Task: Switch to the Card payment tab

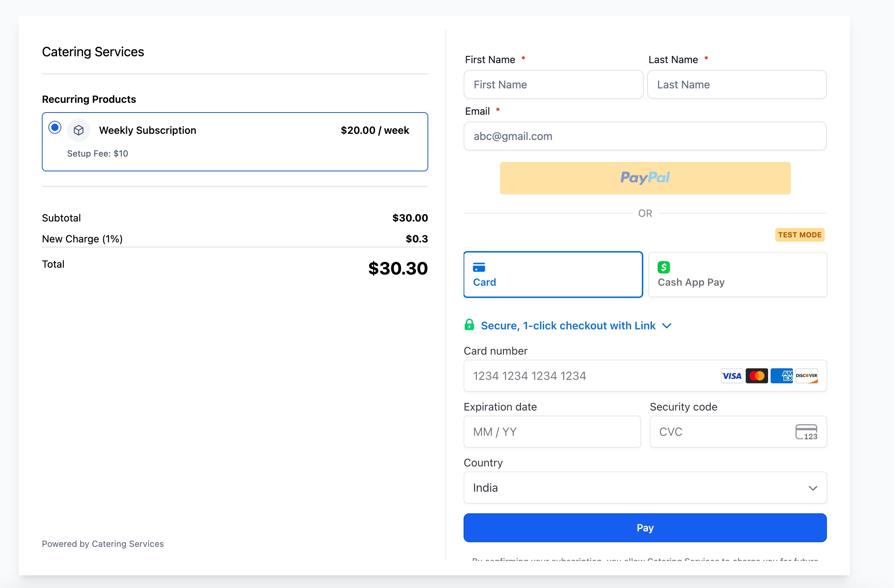Action: coord(553,275)
